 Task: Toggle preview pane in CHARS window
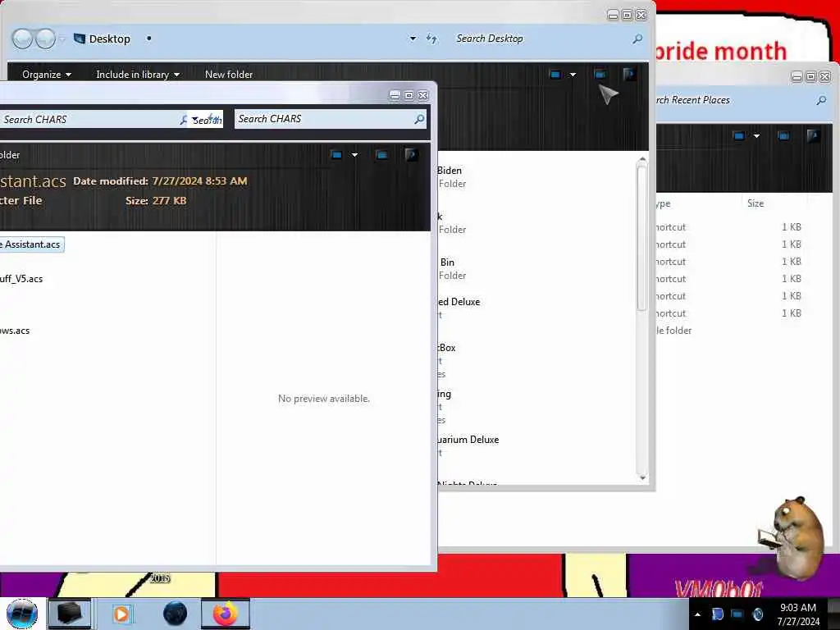coord(381,155)
